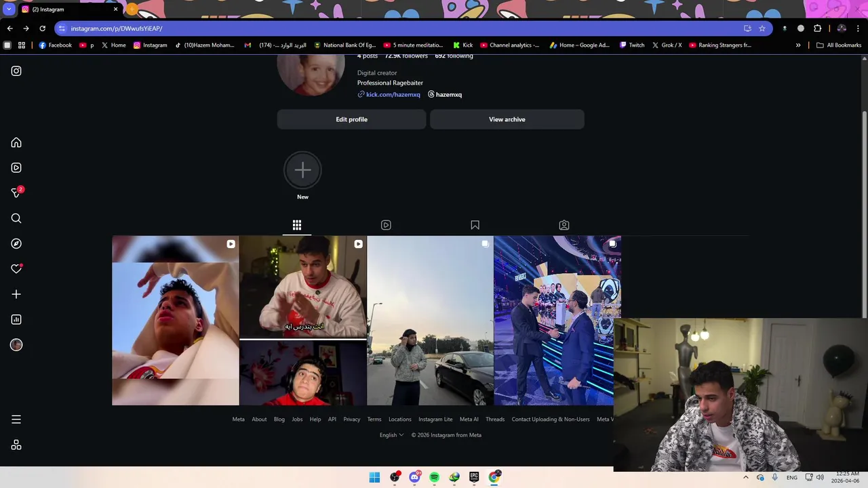
Task: Click the browser Reload button
Action: point(42,28)
